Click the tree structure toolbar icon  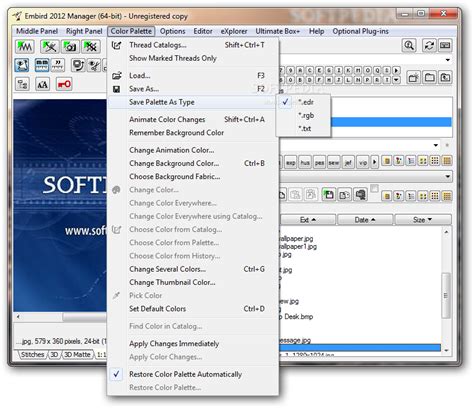22,84
